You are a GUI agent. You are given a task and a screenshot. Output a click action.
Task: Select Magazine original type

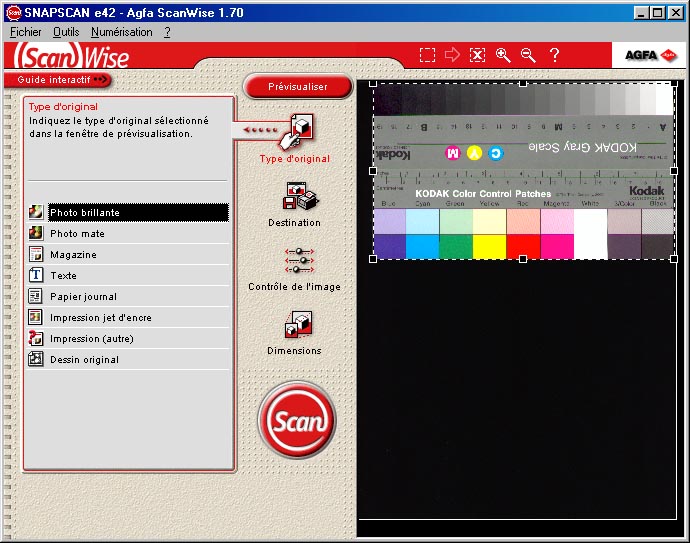[138, 254]
